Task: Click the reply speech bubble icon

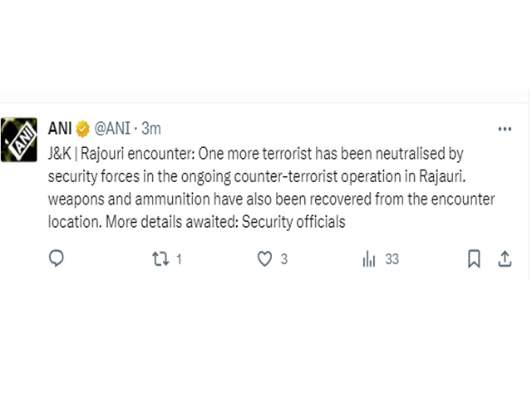Action: tap(57, 259)
